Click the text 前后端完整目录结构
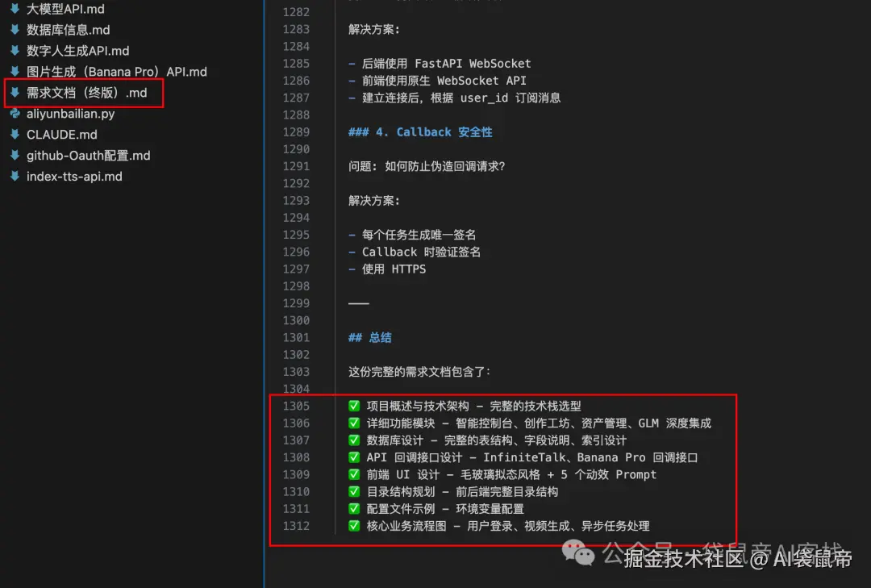 click(x=506, y=492)
